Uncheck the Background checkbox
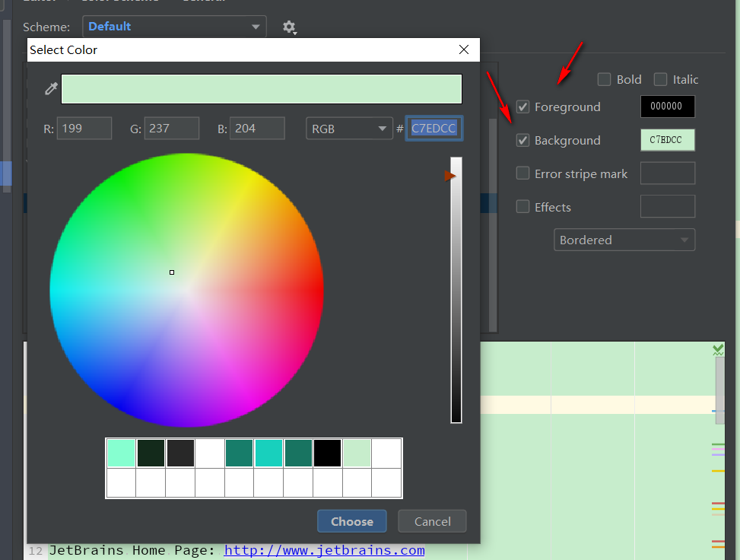 coord(522,140)
